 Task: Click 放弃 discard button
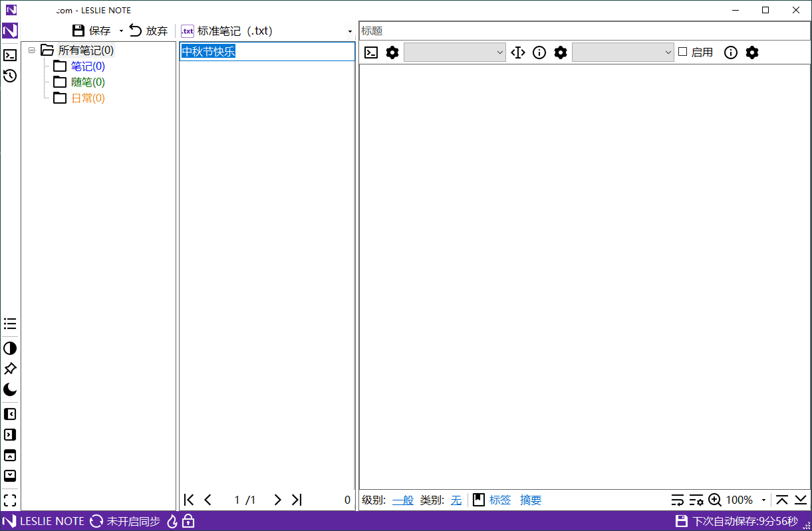(x=148, y=31)
